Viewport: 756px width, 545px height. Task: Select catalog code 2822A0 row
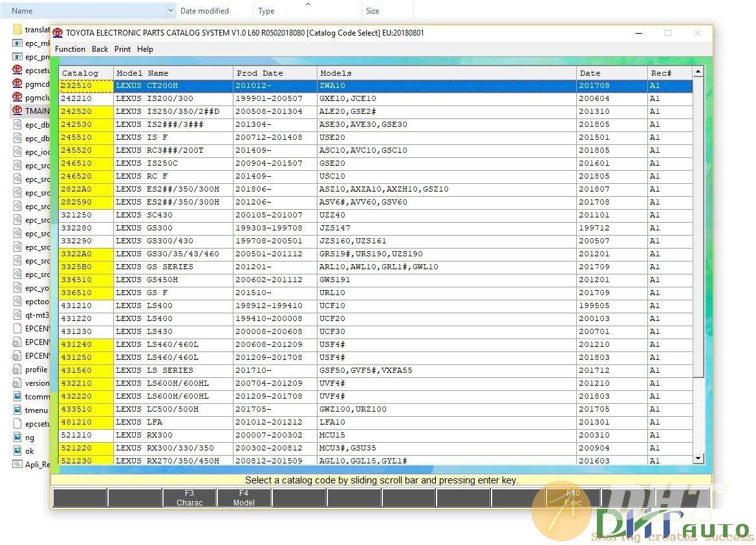(x=376, y=189)
